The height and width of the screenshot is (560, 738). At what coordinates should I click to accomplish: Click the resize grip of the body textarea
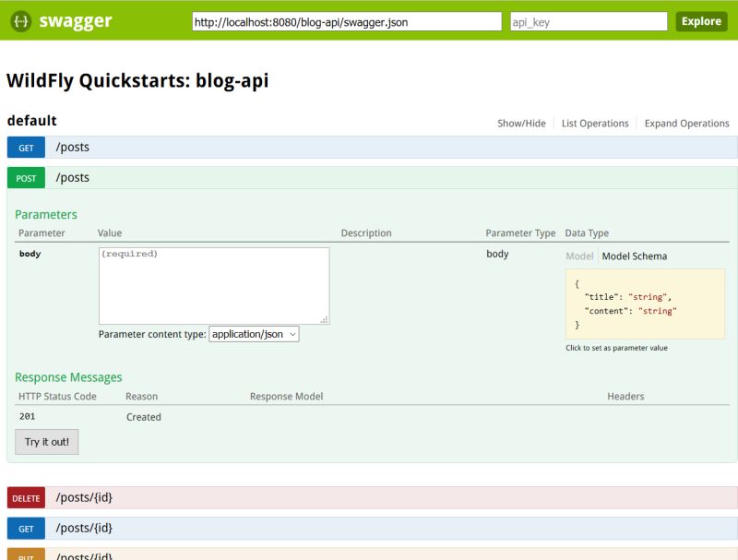click(x=325, y=317)
